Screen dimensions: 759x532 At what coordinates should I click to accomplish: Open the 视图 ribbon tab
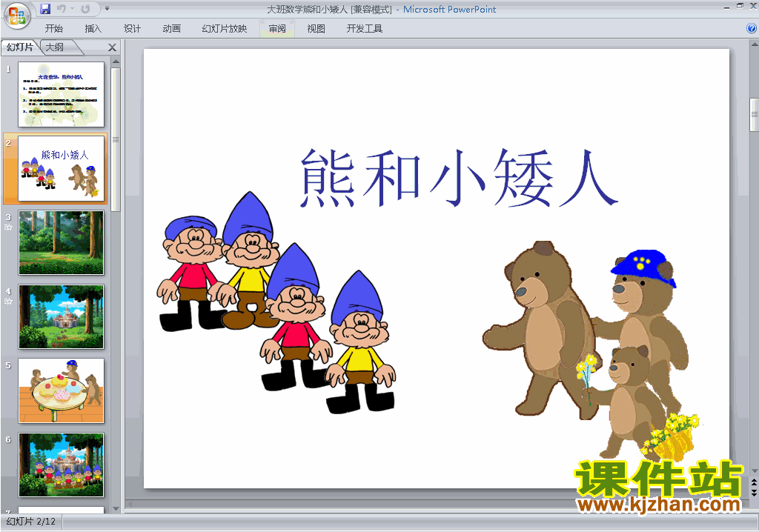[x=316, y=29]
